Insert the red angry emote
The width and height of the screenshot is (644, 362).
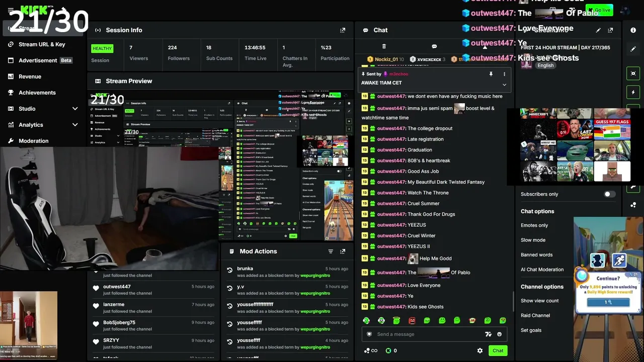[412, 320]
